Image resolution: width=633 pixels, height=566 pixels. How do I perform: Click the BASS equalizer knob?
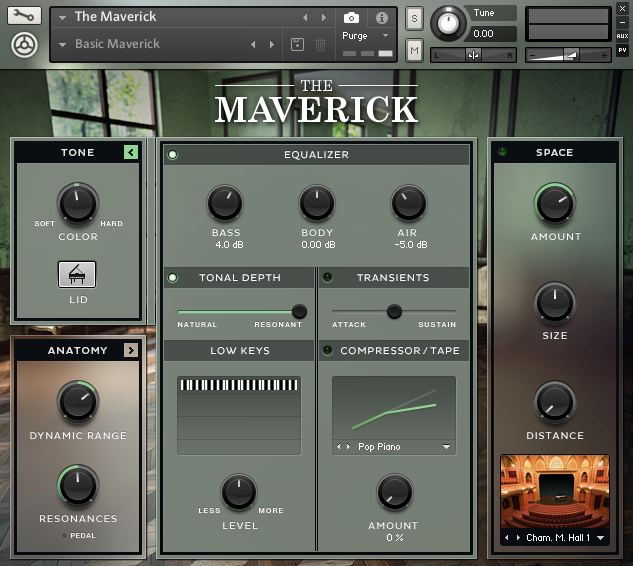point(224,203)
